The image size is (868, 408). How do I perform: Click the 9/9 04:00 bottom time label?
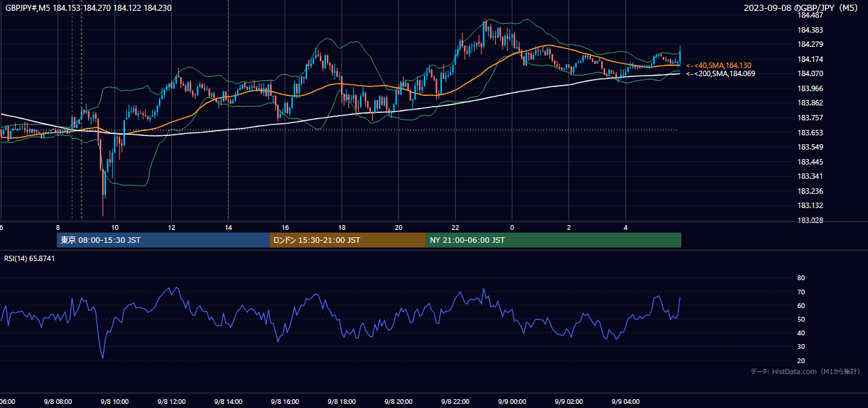pos(625,402)
